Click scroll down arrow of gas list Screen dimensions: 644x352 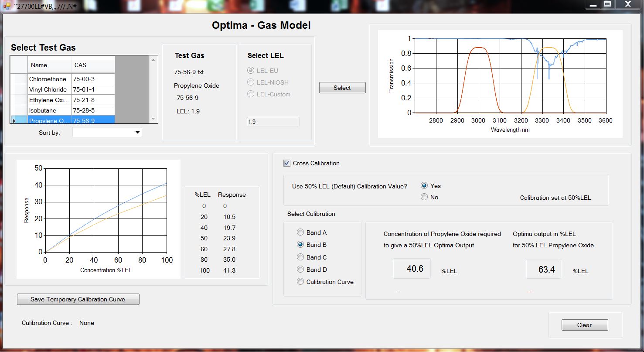[x=153, y=119]
